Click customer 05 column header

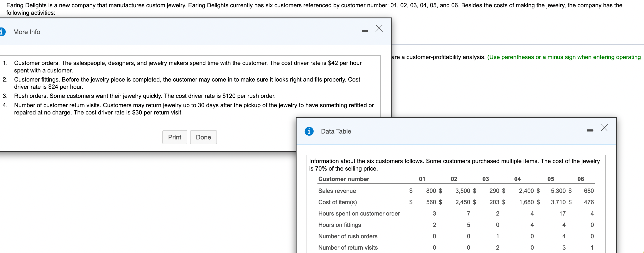[551, 179]
